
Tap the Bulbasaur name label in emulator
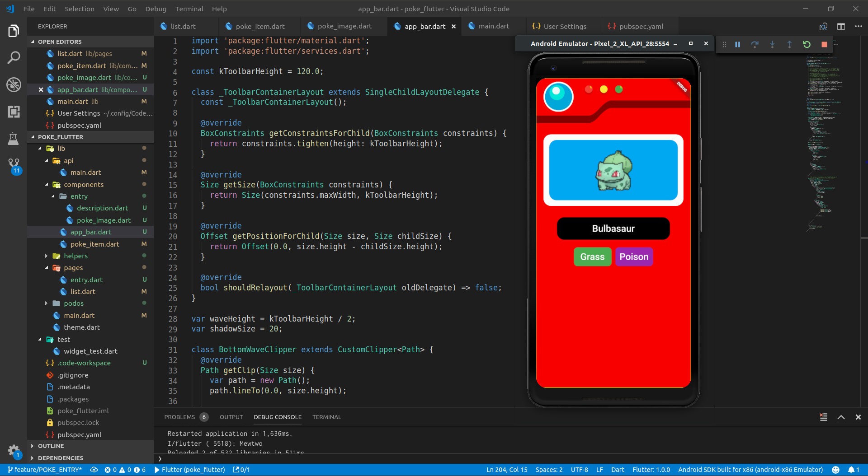coord(613,229)
